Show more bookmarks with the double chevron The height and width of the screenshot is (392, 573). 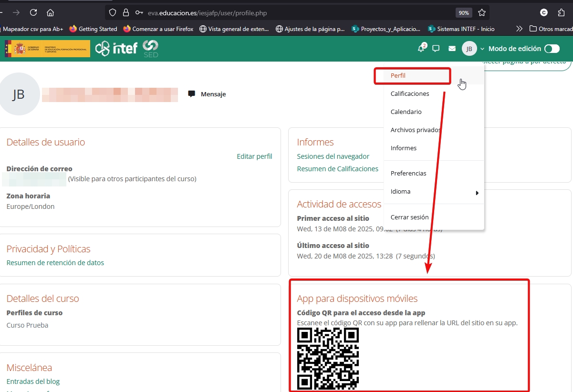[519, 29]
